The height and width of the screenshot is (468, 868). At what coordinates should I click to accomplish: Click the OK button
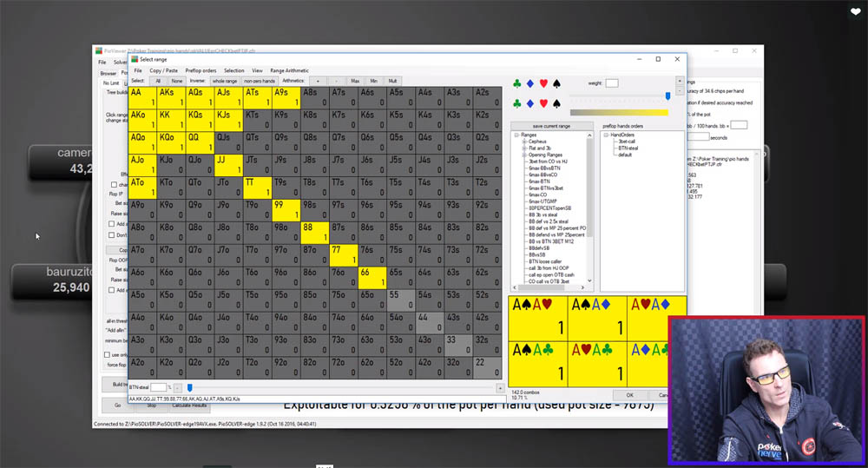pos(629,395)
